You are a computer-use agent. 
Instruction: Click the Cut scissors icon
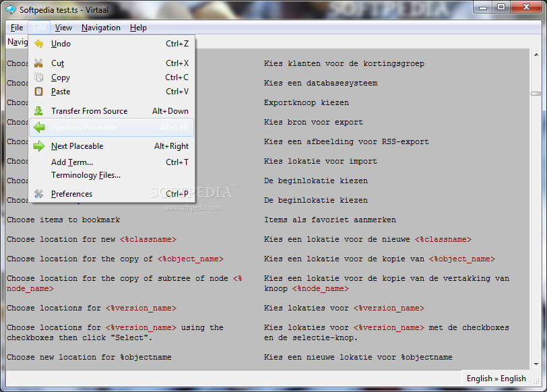38,63
